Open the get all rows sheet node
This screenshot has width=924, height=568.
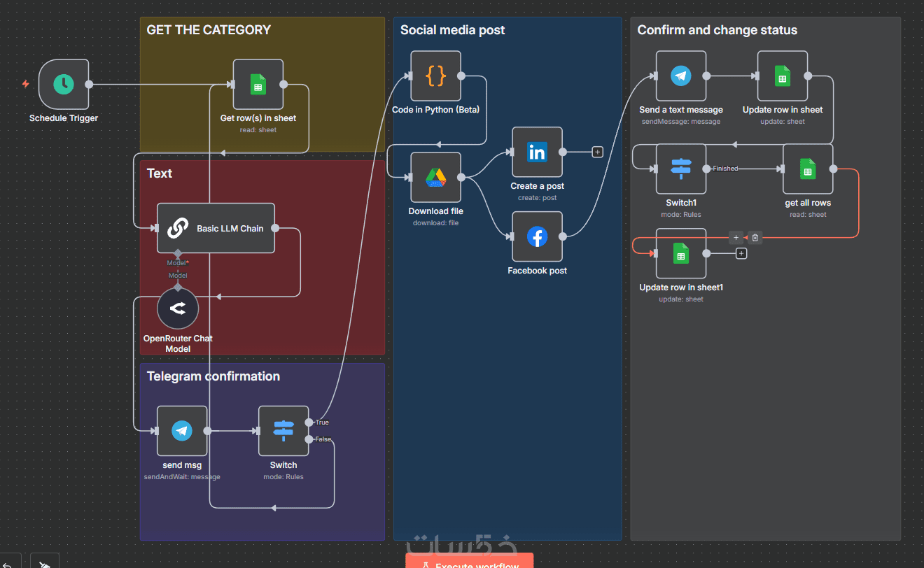click(x=808, y=169)
